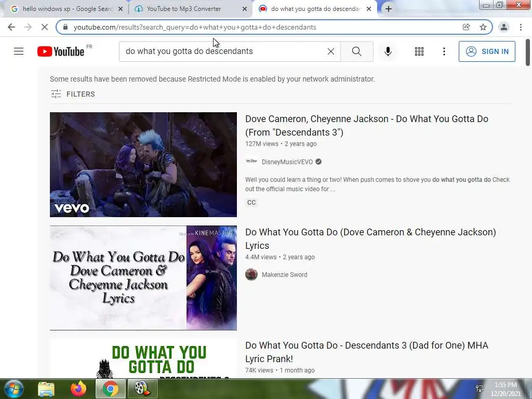Open the YouTube hamburger guide menu
This screenshot has width=532, height=399.
coord(19,51)
